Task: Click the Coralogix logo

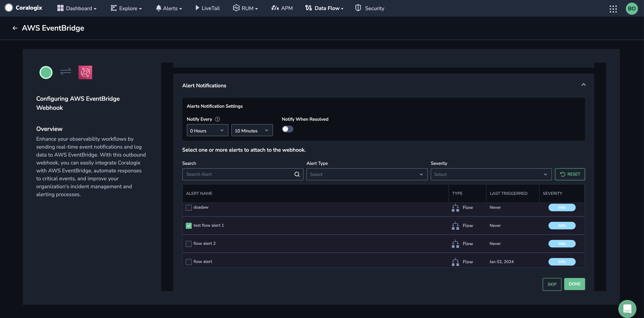Action: click(24, 8)
